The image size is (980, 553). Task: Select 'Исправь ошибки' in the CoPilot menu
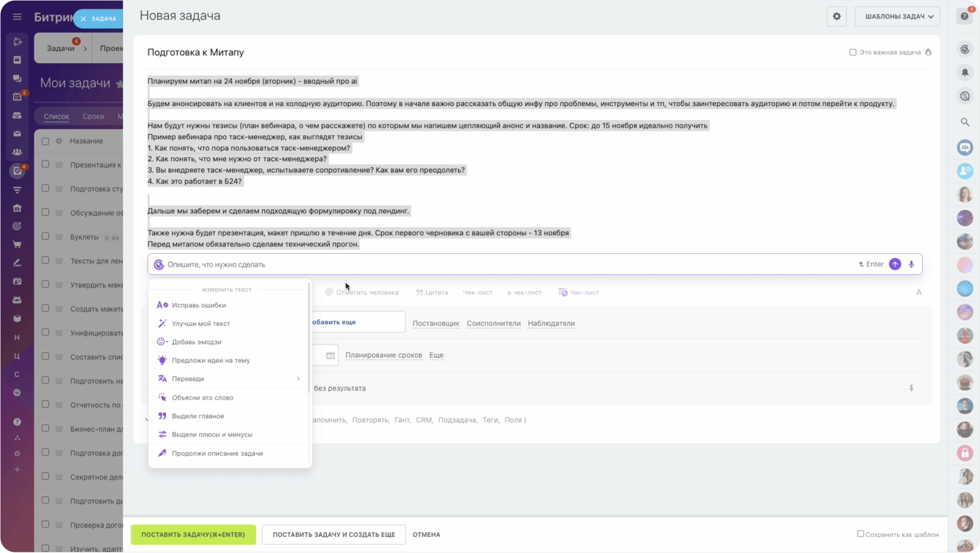coord(198,305)
